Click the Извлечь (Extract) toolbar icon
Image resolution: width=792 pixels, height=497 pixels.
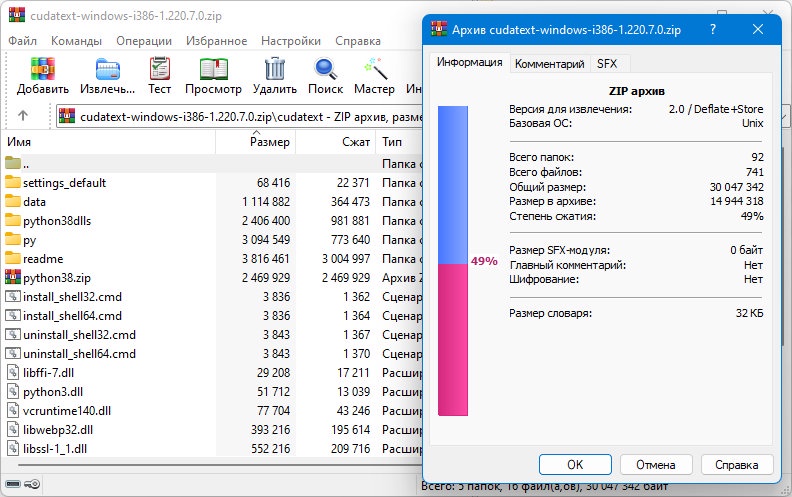(108, 69)
